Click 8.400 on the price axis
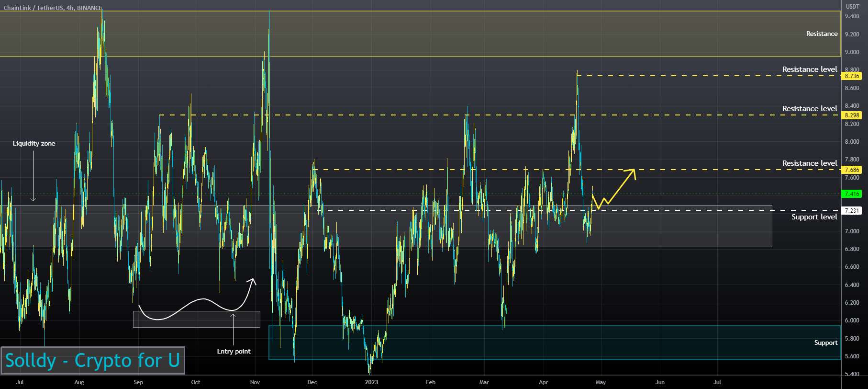Screen dimensions: 868x389 pyautogui.click(x=852, y=106)
